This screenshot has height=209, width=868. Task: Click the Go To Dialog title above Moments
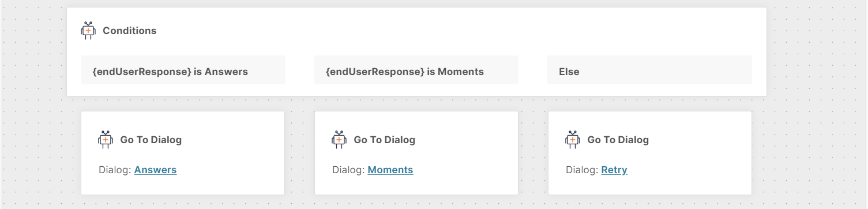click(x=385, y=140)
